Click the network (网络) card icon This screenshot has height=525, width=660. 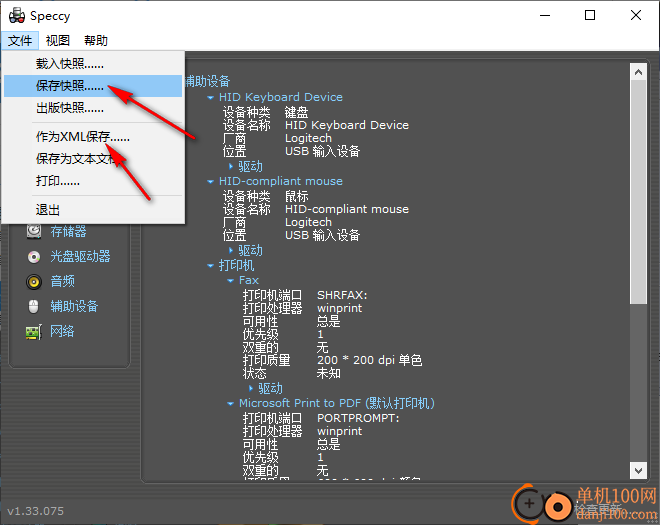click(x=34, y=332)
